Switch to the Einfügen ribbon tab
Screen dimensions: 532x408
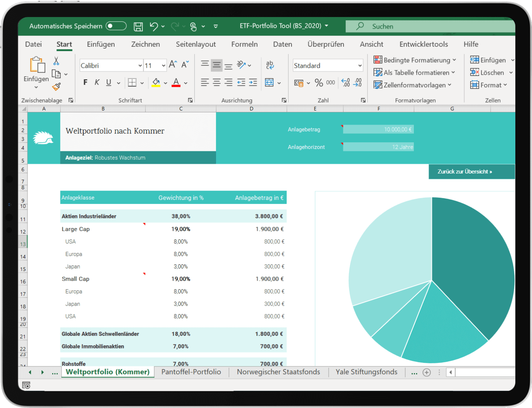(101, 44)
